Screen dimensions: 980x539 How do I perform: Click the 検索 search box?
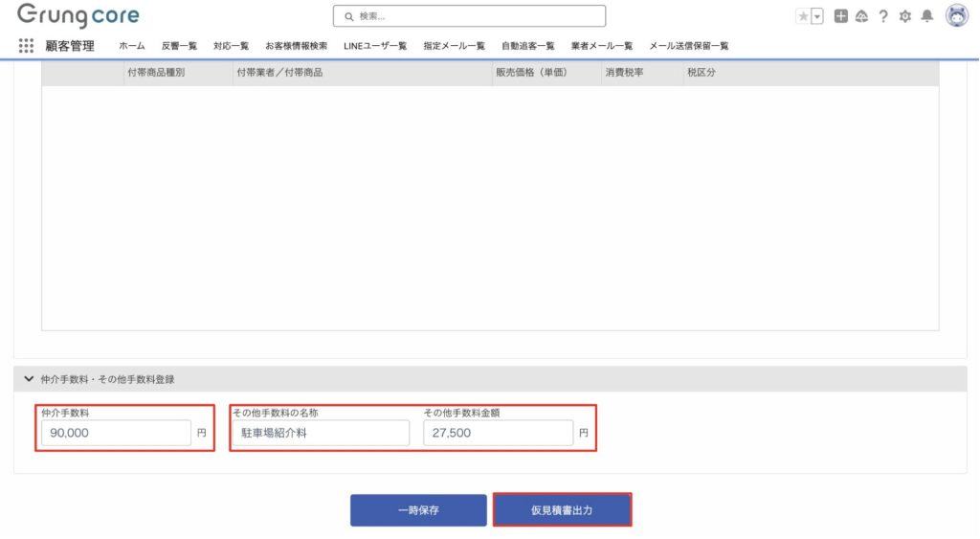469,16
